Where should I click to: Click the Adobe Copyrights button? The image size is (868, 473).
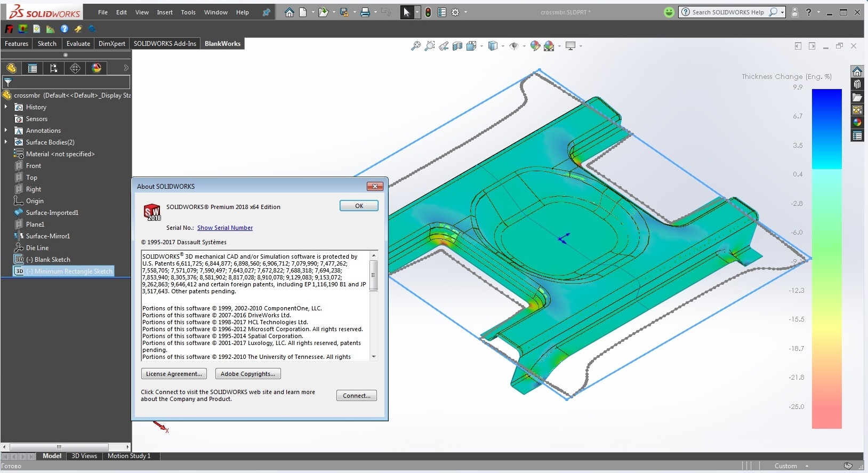pos(248,374)
